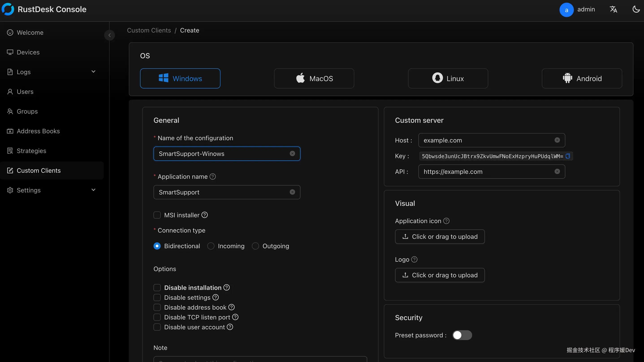Clear the configuration name field
Viewport: 644px width, 362px height.
point(292,153)
